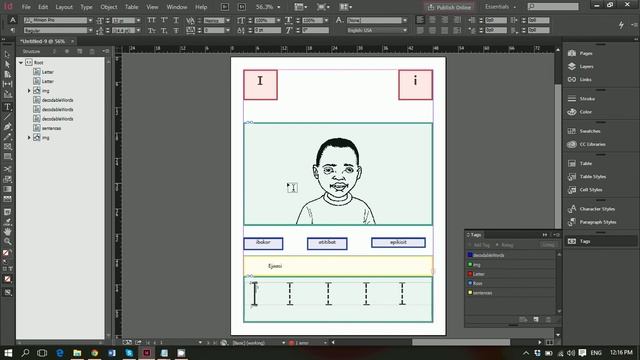This screenshot has height=360, width=640.
Task: Open the font size dropdown
Action: pyautogui.click(x=138, y=20)
